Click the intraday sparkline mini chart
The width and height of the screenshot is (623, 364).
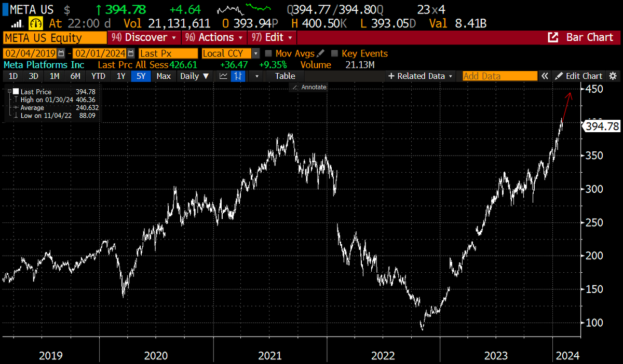click(245, 9)
